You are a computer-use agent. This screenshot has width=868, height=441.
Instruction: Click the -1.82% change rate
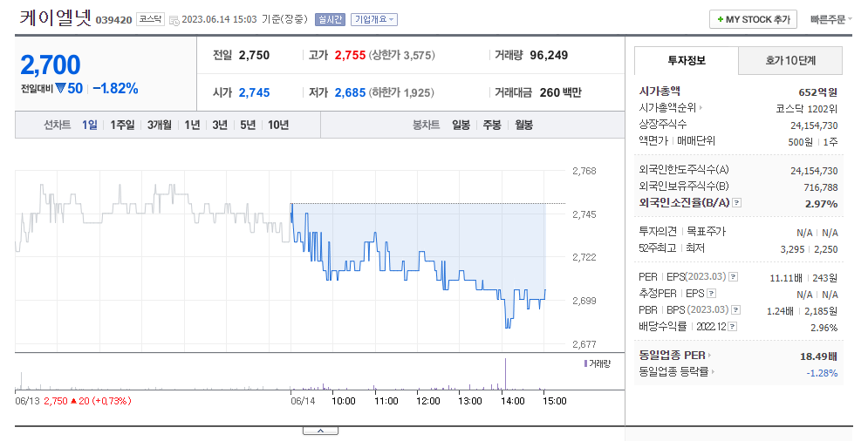pyautogui.click(x=115, y=88)
